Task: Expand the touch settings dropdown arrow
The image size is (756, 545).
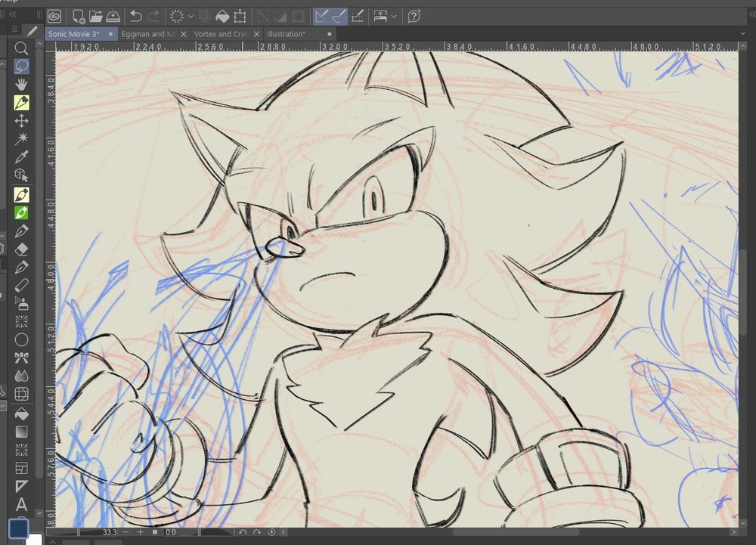Action: [x=394, y=17]
